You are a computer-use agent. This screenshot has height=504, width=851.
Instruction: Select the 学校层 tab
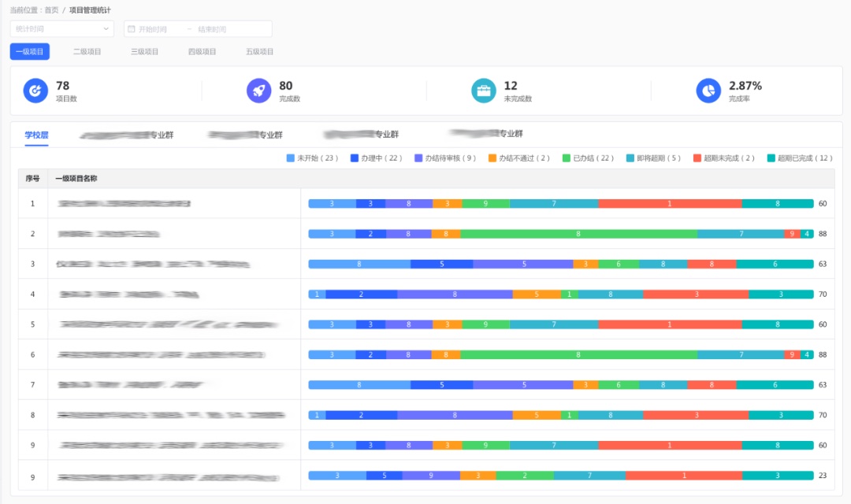click(36, 135)
